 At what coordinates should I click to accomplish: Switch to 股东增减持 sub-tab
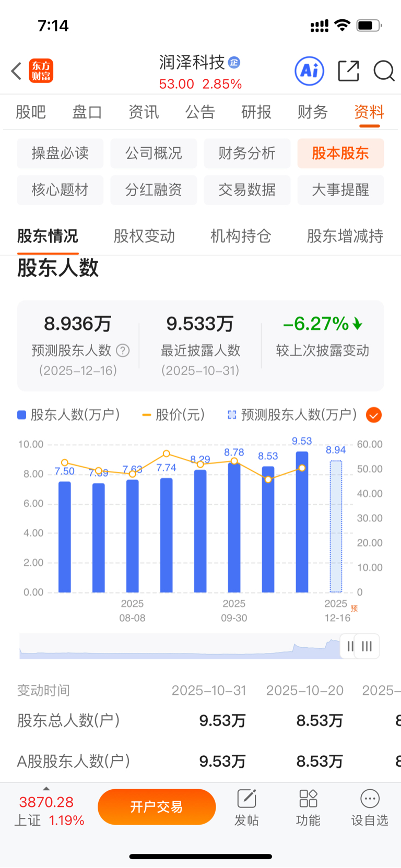(x=345, y=236)
